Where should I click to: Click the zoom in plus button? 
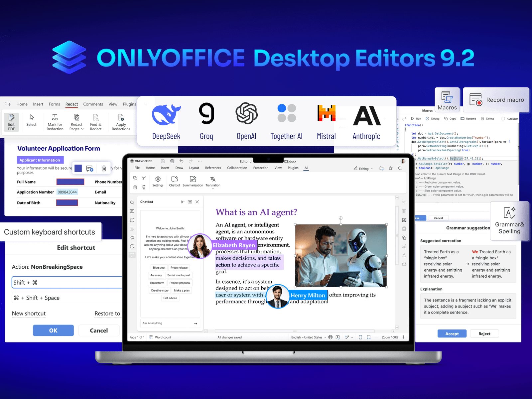403,337
